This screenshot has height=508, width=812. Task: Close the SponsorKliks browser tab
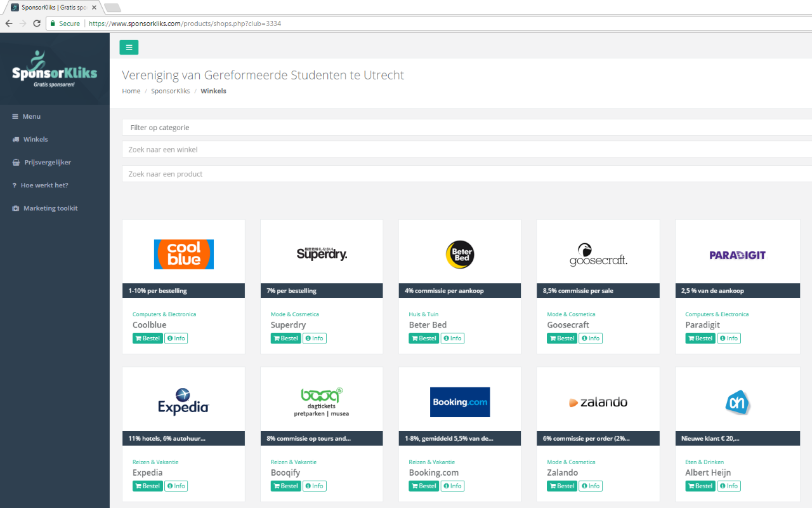[x=94, y=8]
